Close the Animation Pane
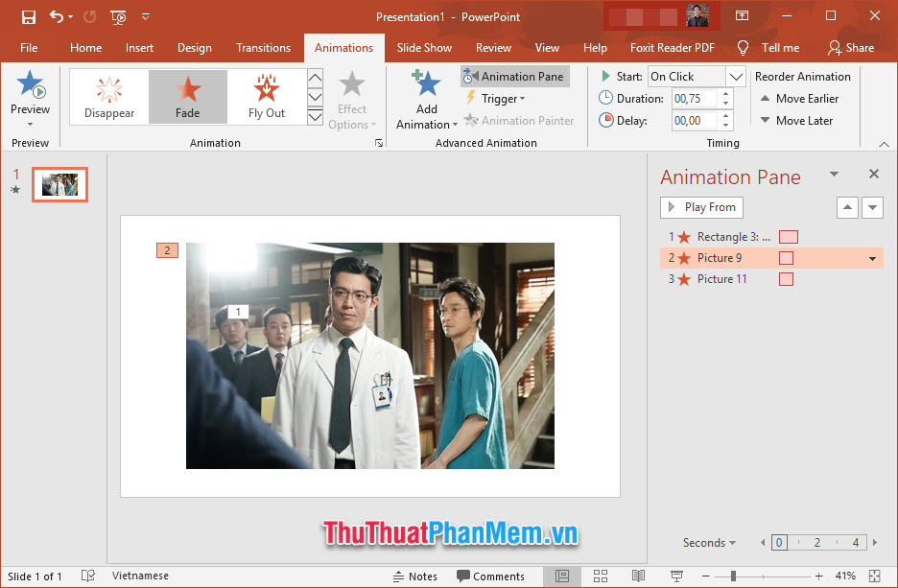The image size is (898, 588). (x=873, y=175)
